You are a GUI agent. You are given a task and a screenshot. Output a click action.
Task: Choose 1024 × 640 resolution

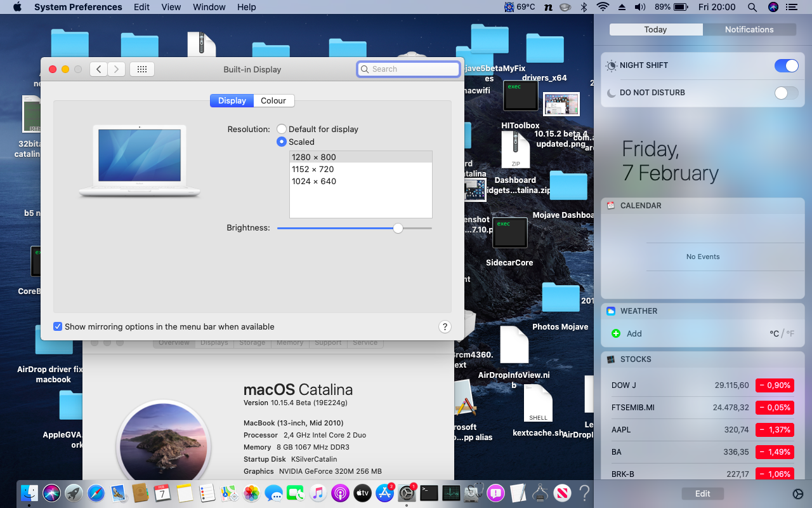(x=361, y=181)
